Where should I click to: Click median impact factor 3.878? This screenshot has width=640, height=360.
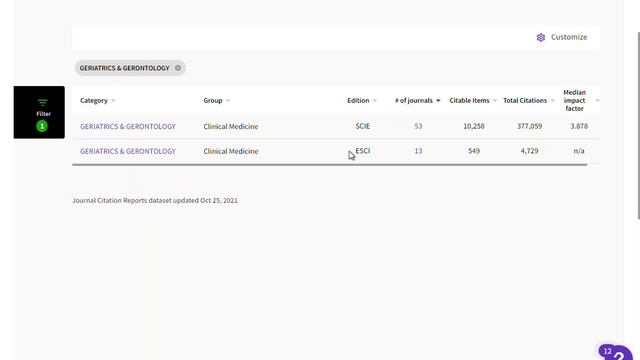click(579, 126)
